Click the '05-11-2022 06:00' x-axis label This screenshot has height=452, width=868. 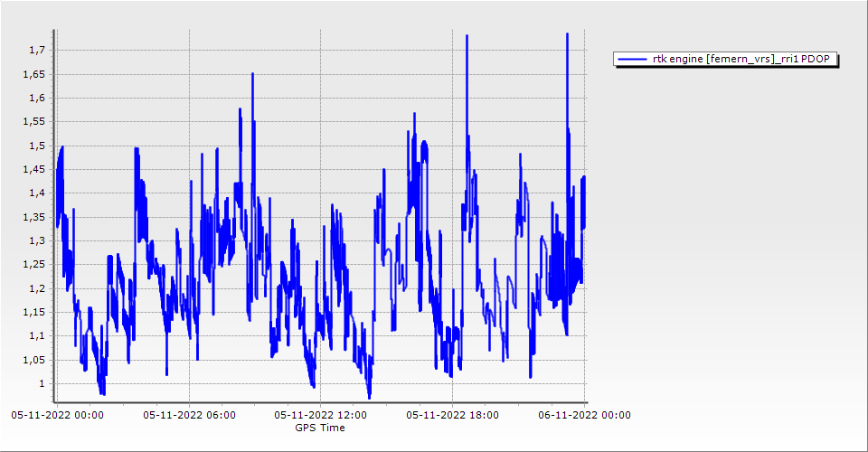(x=190, y=416)
